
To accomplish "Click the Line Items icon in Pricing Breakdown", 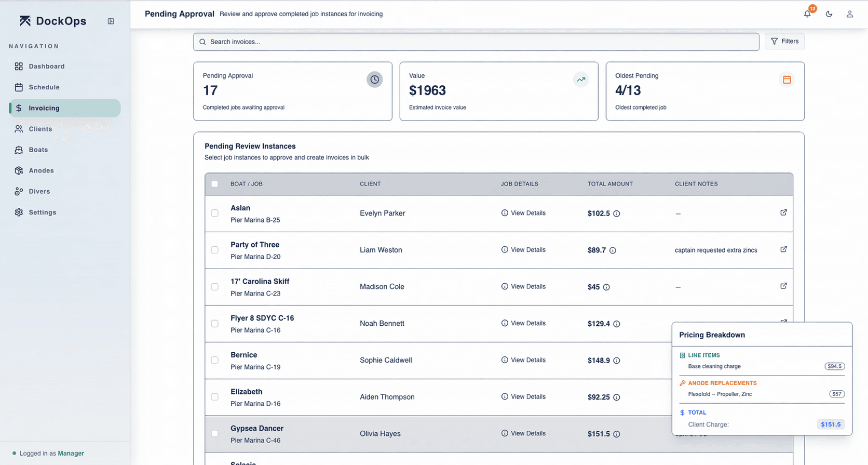I will (682, 355).
